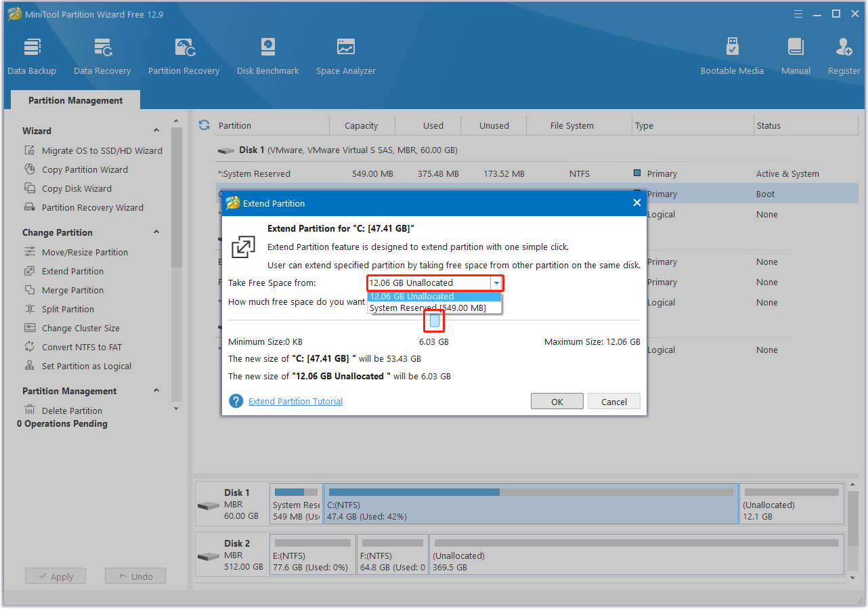The image size is (868, 609).
Task: Select System Reserved [549.00 MB] option
Action: coord(434,308)
